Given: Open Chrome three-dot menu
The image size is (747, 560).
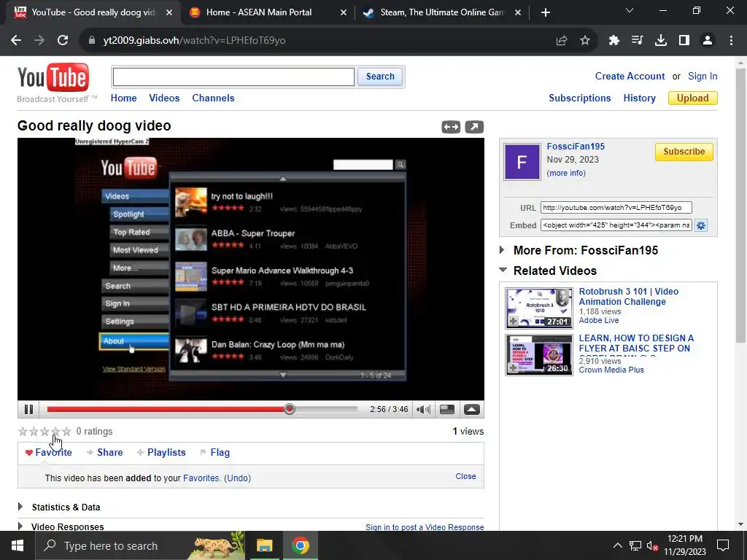Looking at the screenshot, I should tap(731, 41).
